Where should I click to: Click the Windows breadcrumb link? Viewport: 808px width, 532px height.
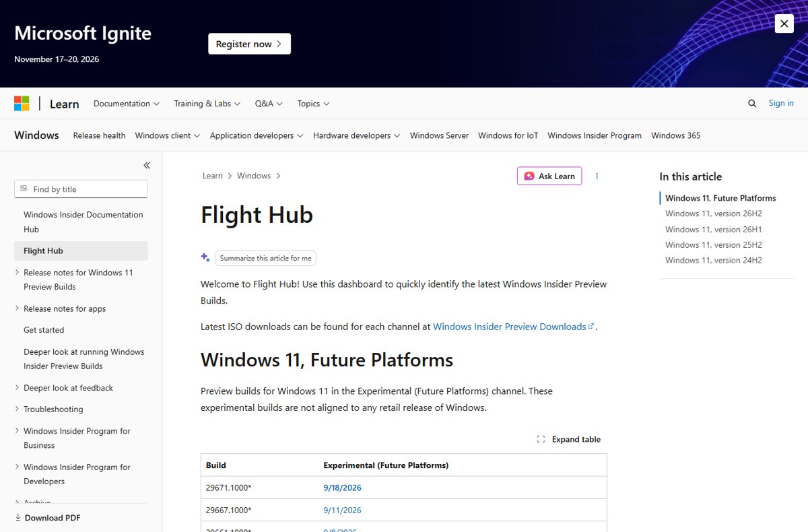(x=254, y=176)
